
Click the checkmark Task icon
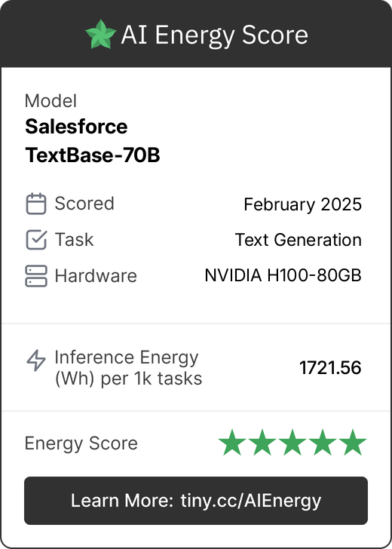coord(36,240)
